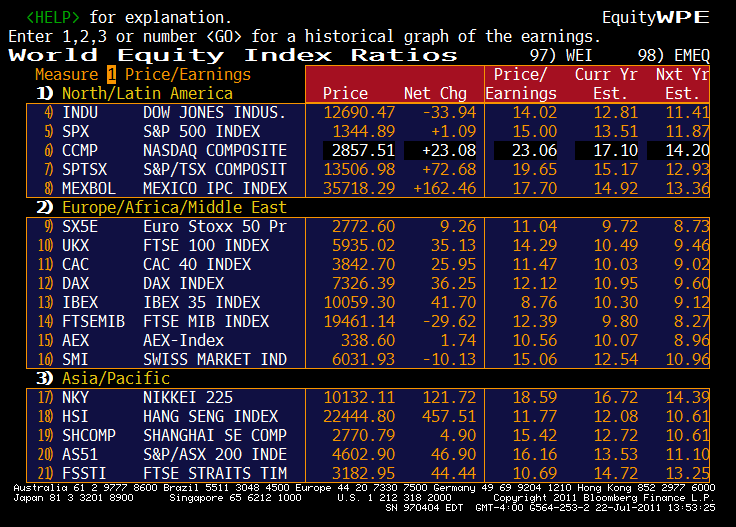Click the Nxt Yr Est. column header
736x527 pixels.
point(682,84)
